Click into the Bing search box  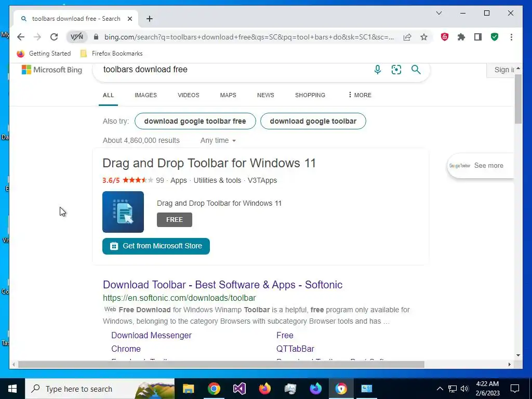(231, 70)
